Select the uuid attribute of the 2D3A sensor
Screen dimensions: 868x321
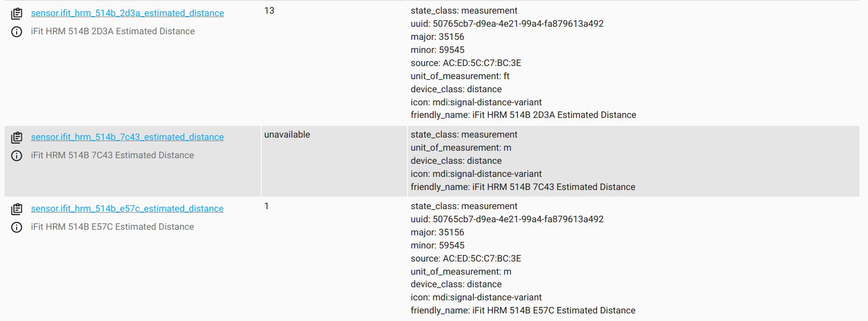(506, 23)
